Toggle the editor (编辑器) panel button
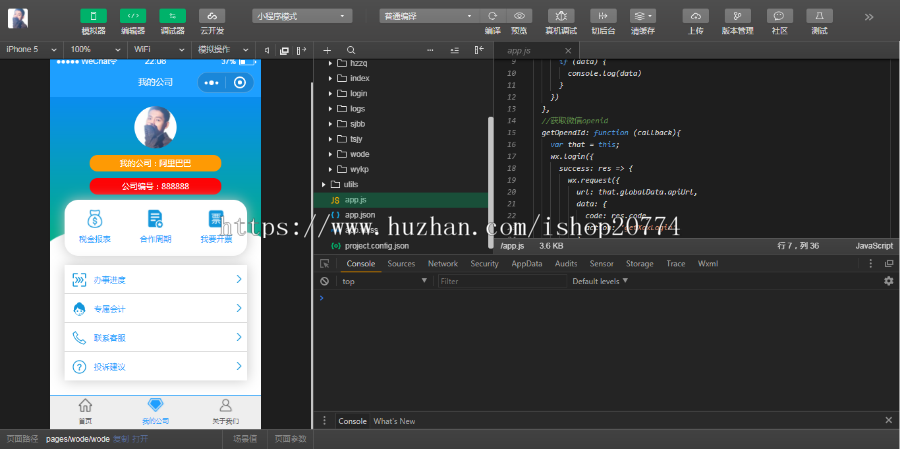Viewport: 900px width, 449px height. [x=133, y=16]
